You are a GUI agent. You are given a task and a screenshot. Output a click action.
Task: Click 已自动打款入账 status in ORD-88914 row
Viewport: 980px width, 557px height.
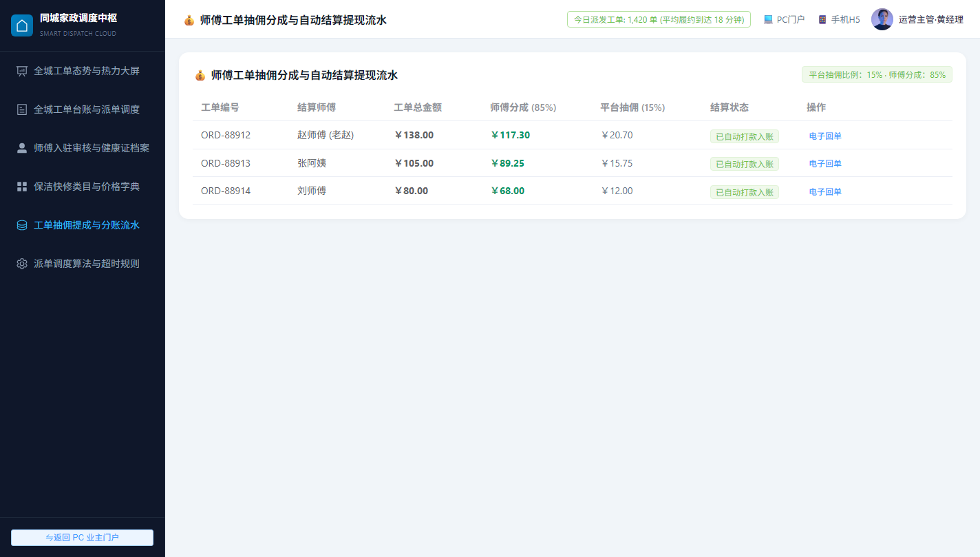(745, 192)
